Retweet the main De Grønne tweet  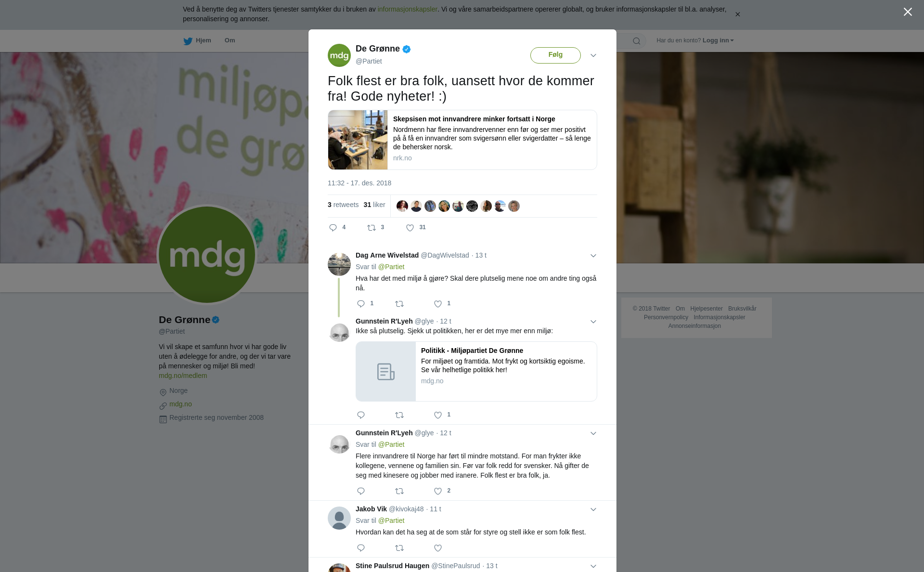click(372, 228)
